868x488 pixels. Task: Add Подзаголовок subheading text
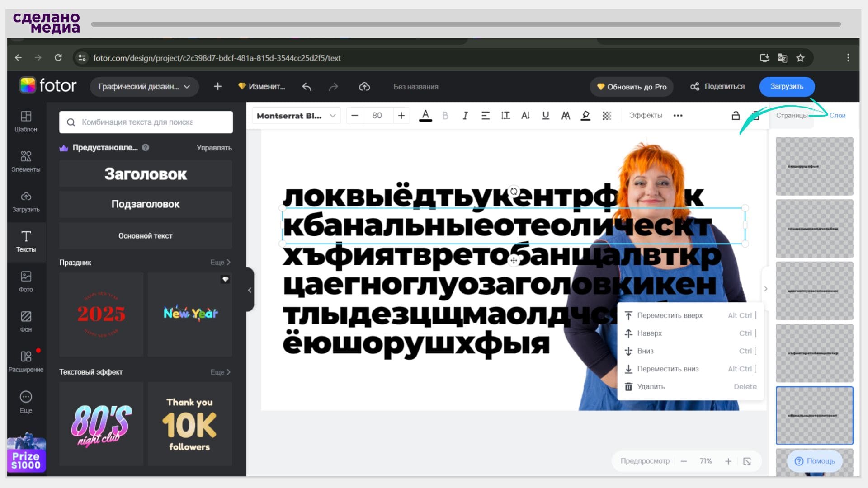coord(146,204)
